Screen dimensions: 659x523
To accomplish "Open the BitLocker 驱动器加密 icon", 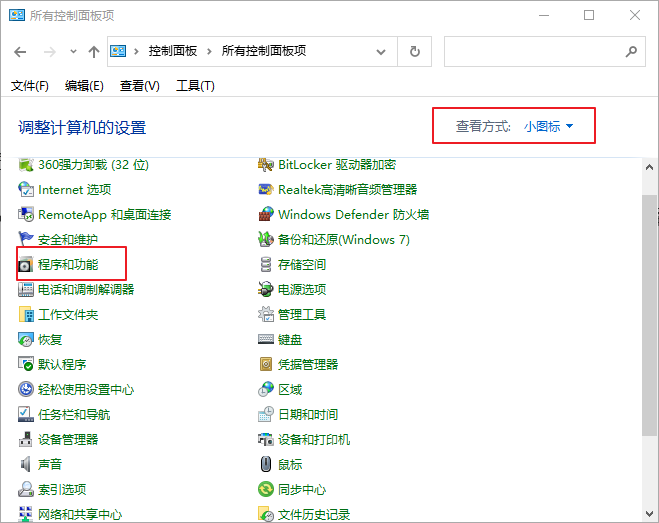I will click(266, 164).
